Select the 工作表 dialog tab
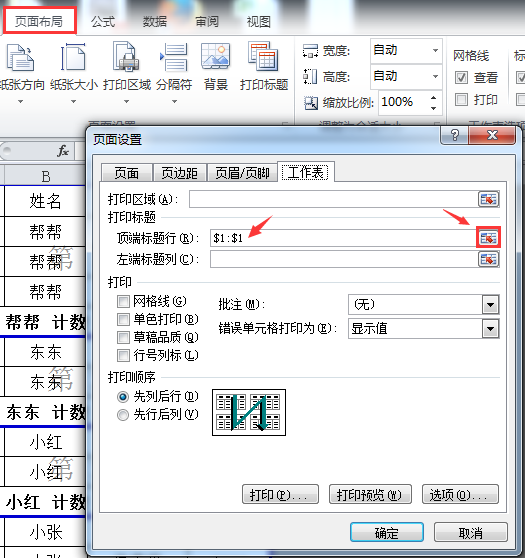Image resolution: width=525 pixels, height=558 pixels. pyautogui.click(x=306, y=172)
